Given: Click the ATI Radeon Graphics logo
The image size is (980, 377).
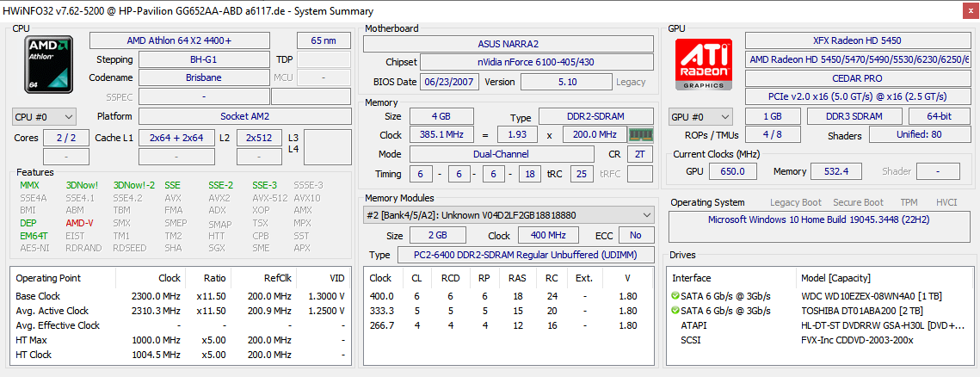Looking at the screenshot, I should coord(703,65).
